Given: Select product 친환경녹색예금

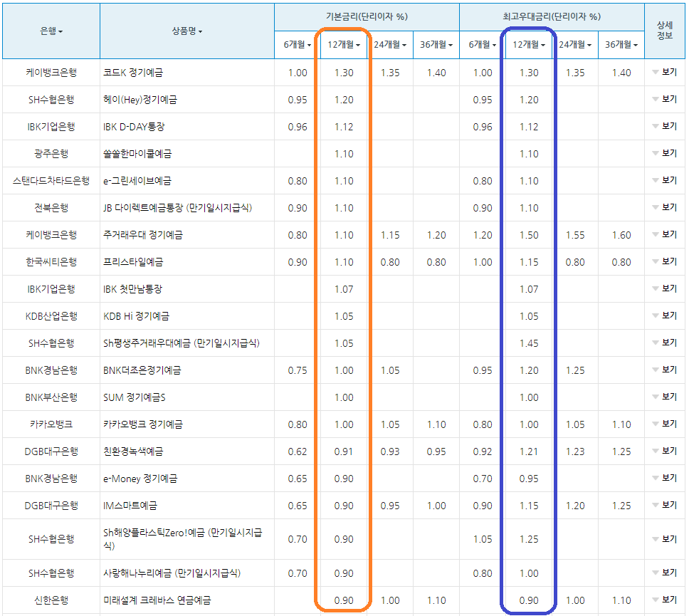Looking at the screenshot, I should tap(133, 451).
